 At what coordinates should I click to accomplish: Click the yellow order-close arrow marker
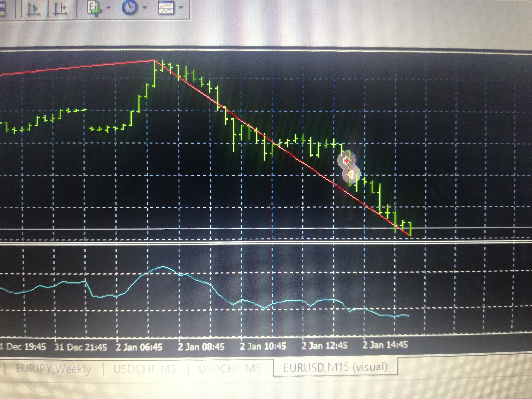click(351, 174)
